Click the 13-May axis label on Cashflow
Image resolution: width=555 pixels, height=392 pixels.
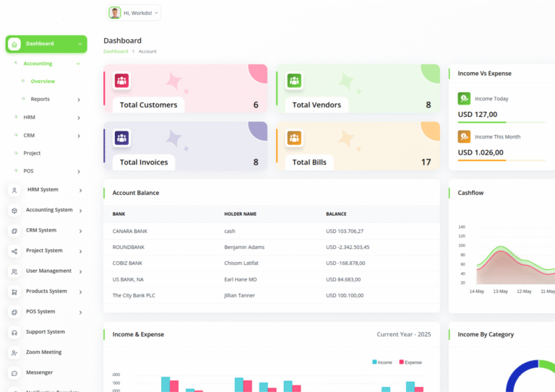point(501,291)
